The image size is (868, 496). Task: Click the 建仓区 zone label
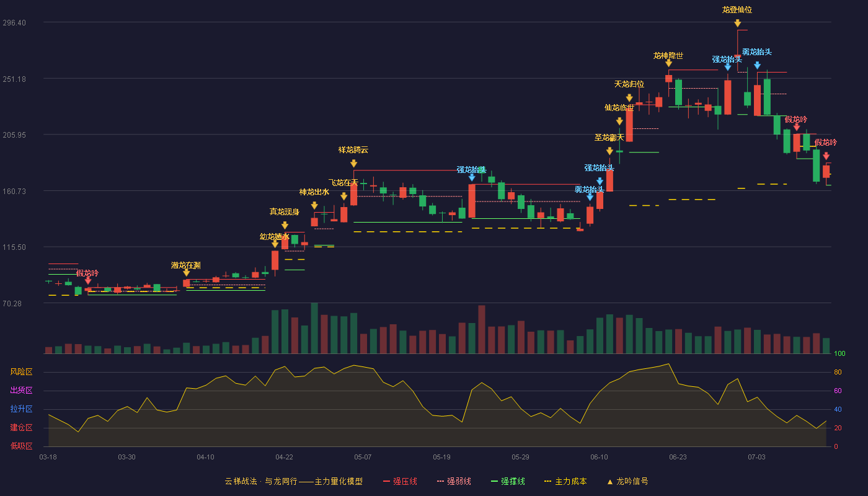21,428
